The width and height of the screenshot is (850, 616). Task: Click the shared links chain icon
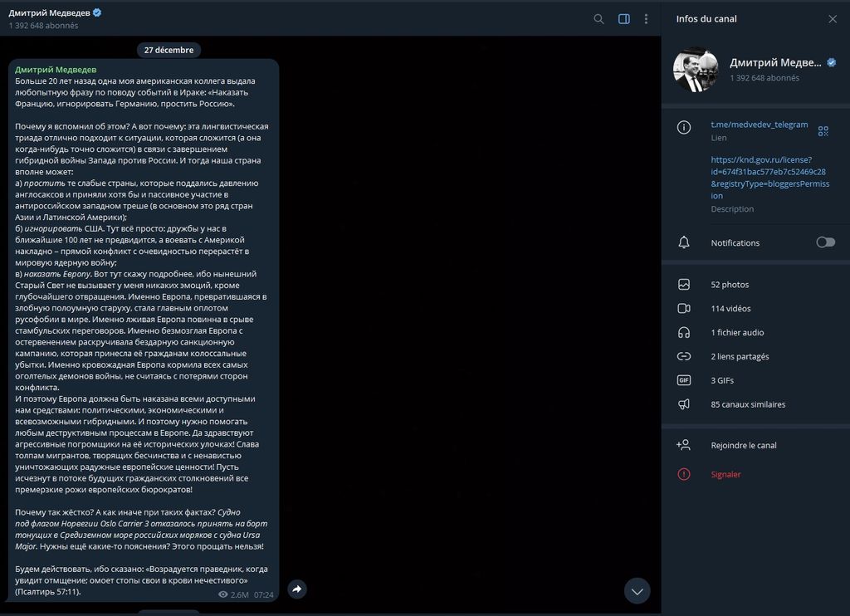[x=684, y=356]
